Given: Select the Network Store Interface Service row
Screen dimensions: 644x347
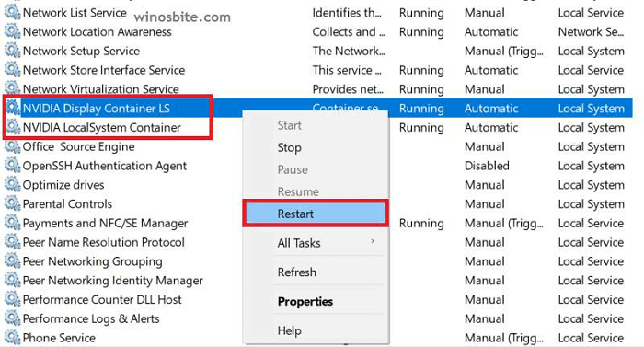Looking at the screenshot, I should click(x=318, y=70).
